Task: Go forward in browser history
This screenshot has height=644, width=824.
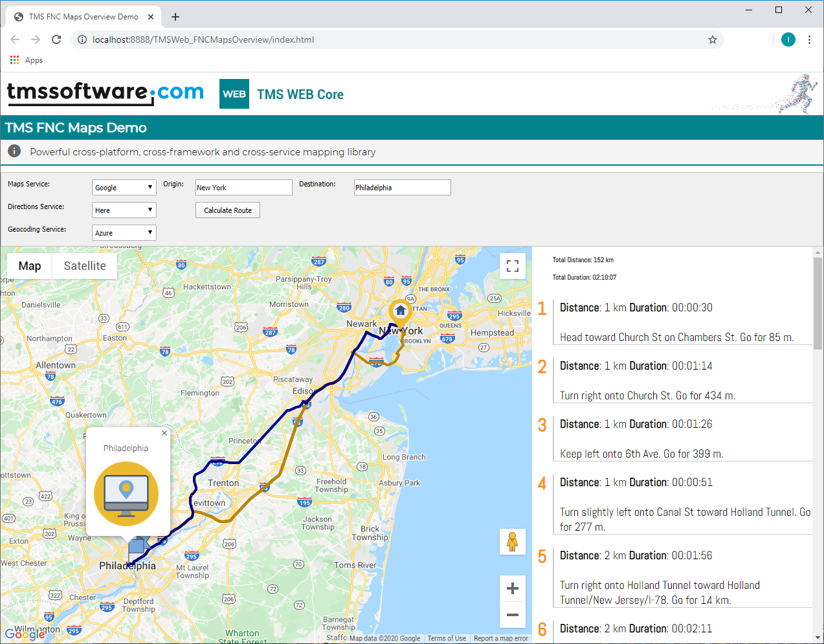Action: 36,39
